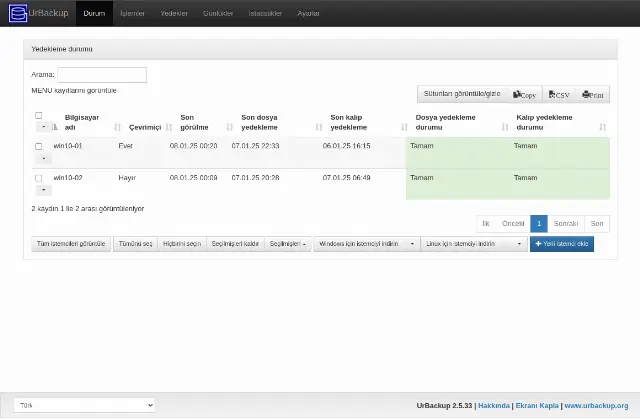
Task: Open Linux için istemciyi indirin dropdown
Action: click(x=474, y=244)
